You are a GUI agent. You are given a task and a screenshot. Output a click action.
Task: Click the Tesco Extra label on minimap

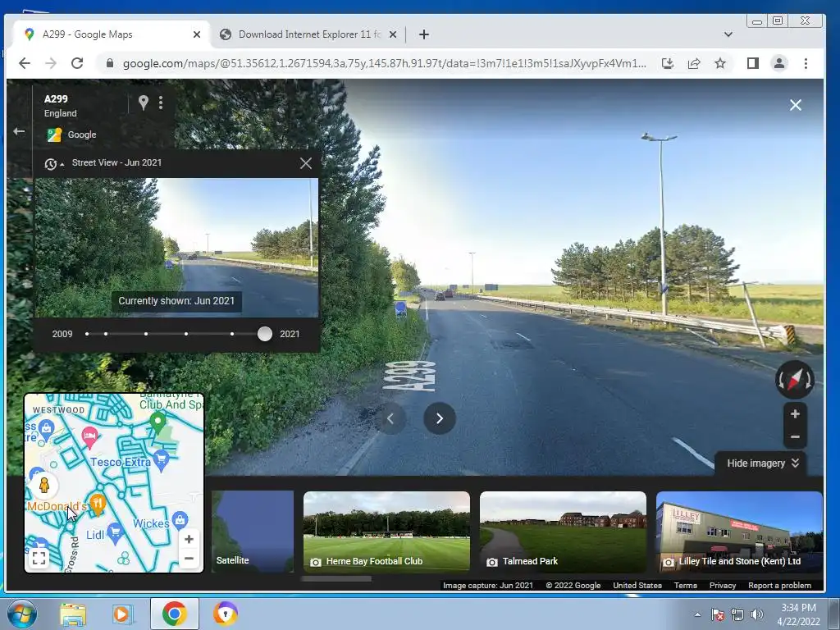click(121, 462)
